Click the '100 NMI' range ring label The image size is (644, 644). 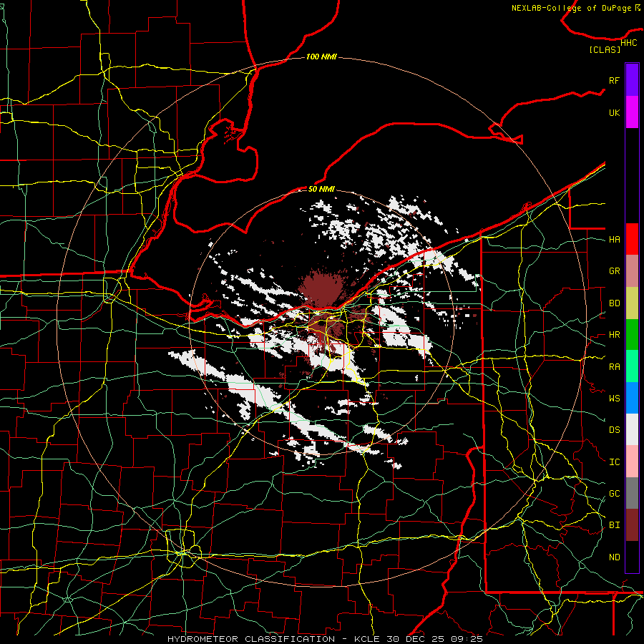coord(321,57)
